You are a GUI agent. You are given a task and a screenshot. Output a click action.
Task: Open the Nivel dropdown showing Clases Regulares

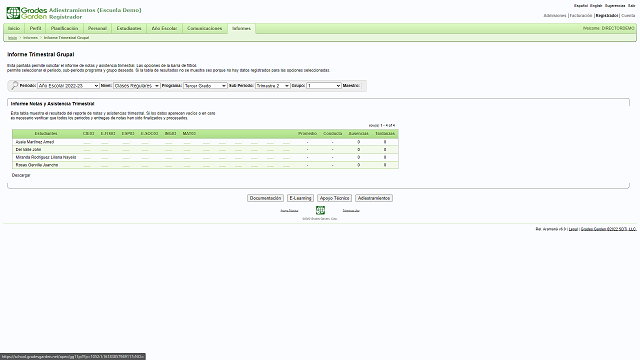tap(136, 86)
